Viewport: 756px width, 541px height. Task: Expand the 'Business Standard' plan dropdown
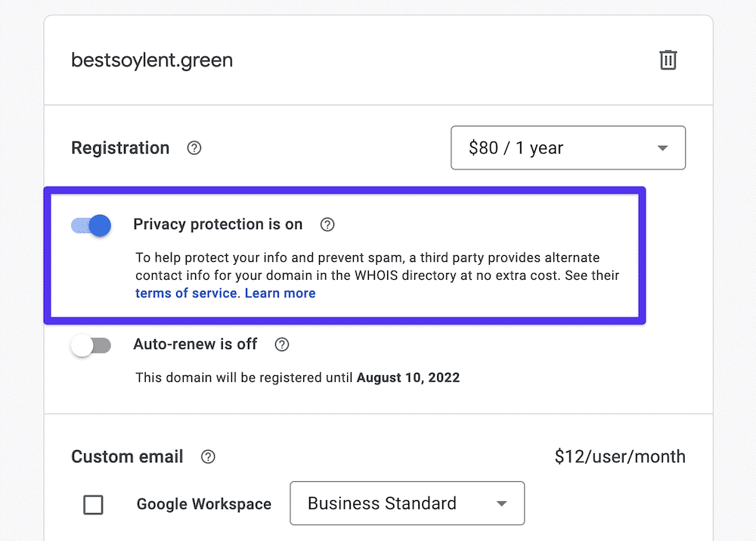(407, 503)
